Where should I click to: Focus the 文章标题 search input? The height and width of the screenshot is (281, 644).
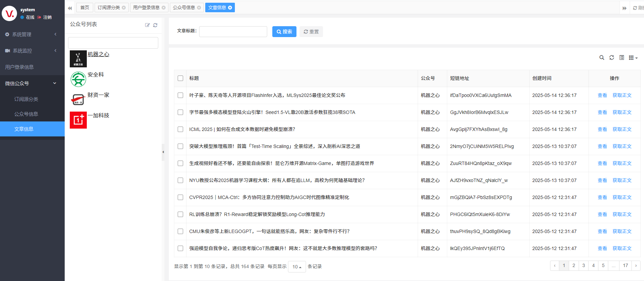[233, 32]
